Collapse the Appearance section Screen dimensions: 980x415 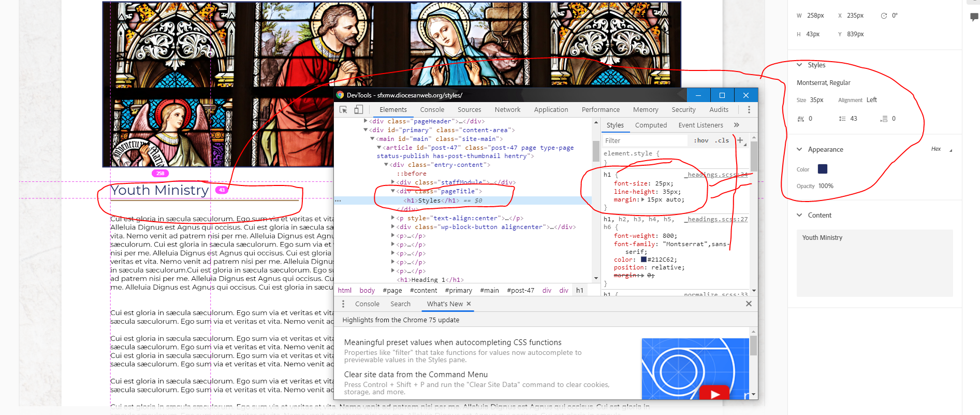(799, 149)
